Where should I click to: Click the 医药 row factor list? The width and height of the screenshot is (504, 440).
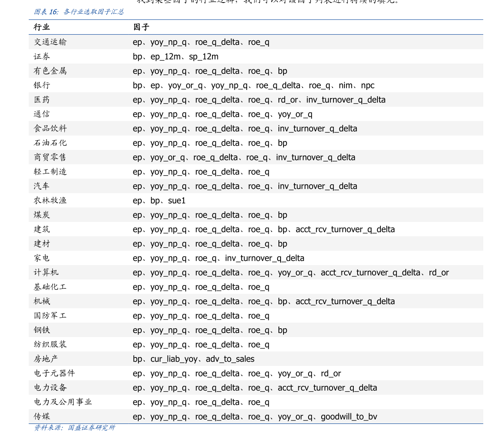pyautogui.click(x=259, y=100)
